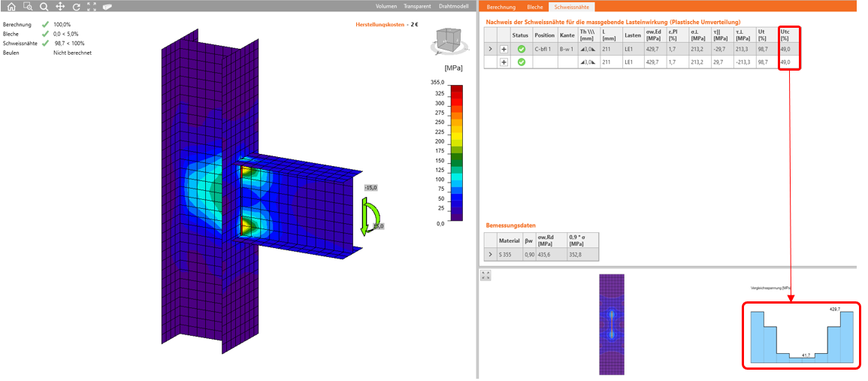Switch to the Bleche tab

[534, 7]
